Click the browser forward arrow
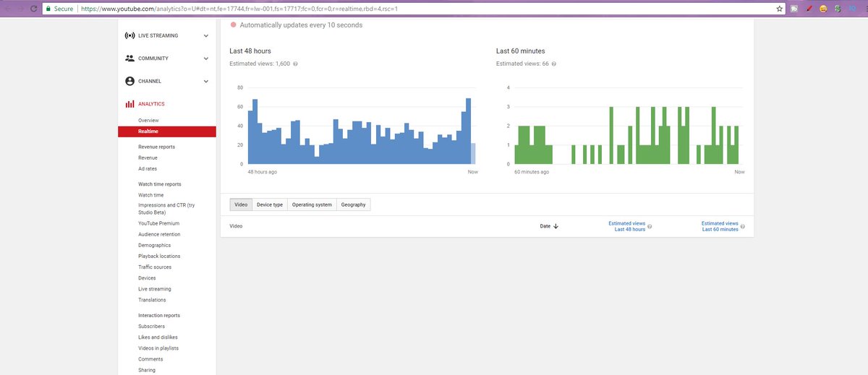This screenshot has width=868, height=375. click(20, 9)
